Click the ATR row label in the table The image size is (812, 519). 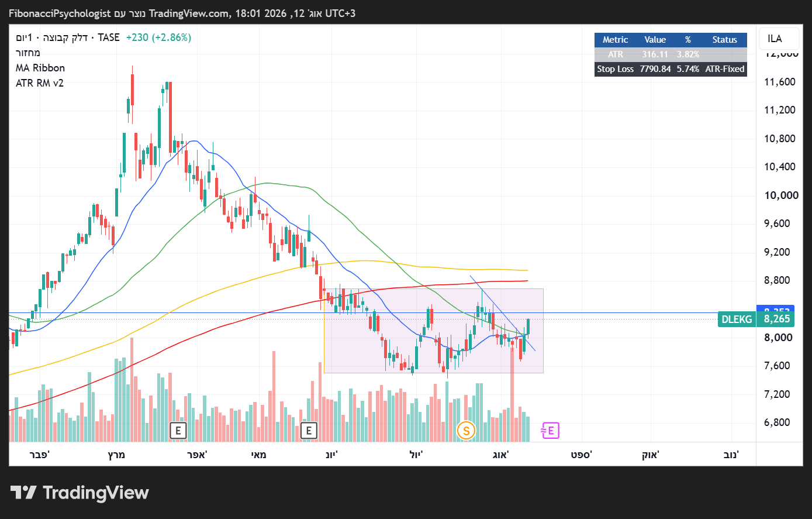point(616,54)
